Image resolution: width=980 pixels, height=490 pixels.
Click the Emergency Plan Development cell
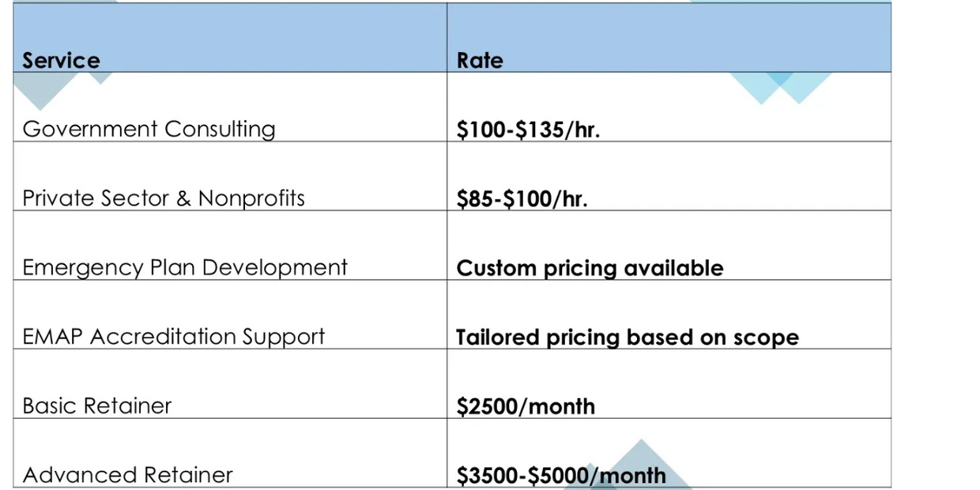click(x=185, y=267)
